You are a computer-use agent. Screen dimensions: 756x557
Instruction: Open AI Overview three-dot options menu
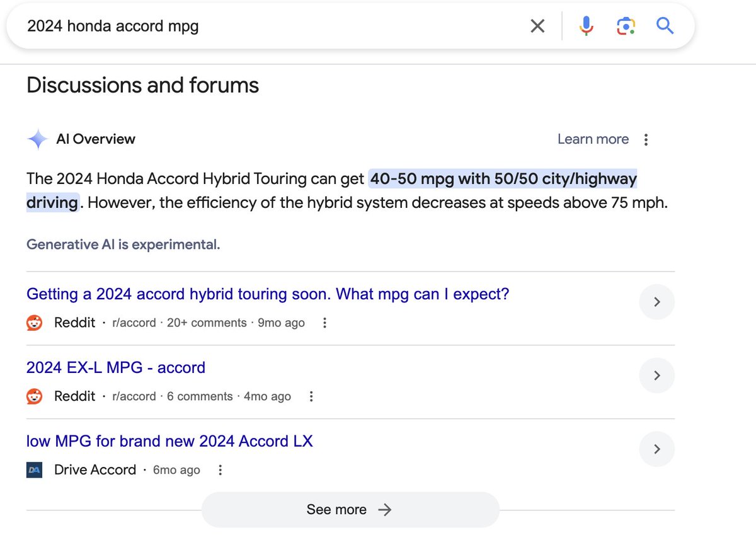[646, 140]
